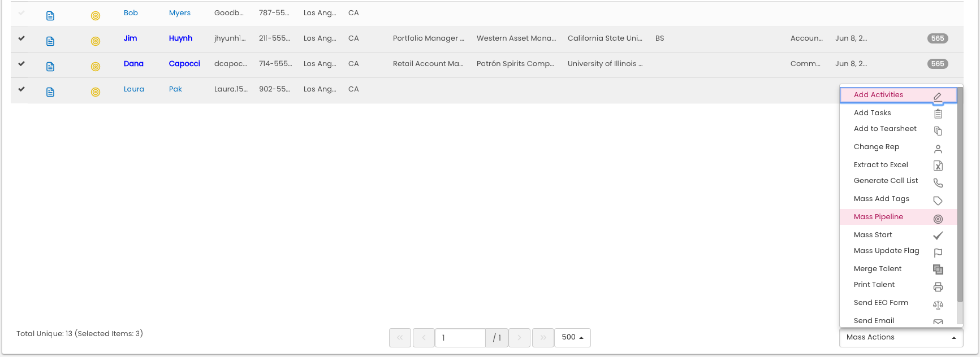The image size is (980, 357).
Task: Open the 500 page size dropdown
Action: click(x=572, y=337)
